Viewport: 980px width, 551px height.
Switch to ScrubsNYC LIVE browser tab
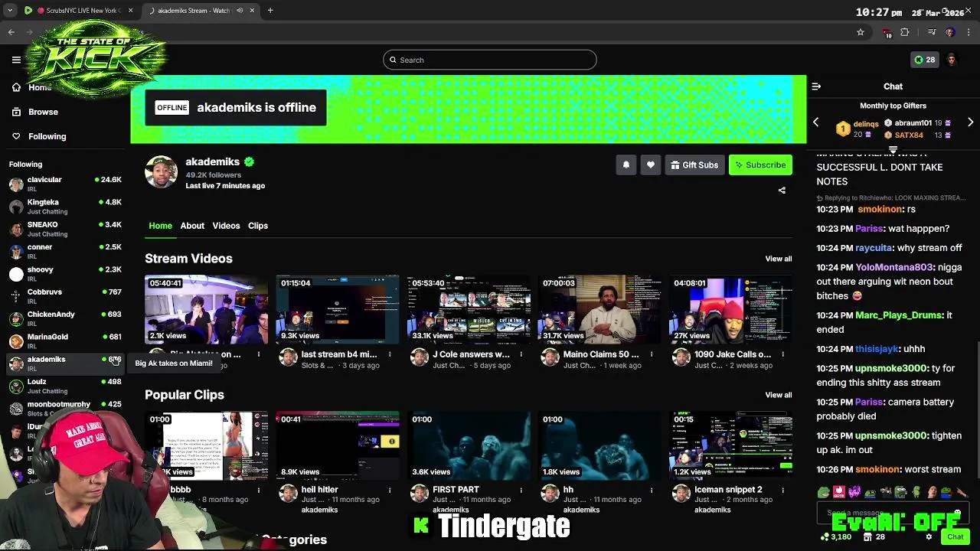pos(78,11)
